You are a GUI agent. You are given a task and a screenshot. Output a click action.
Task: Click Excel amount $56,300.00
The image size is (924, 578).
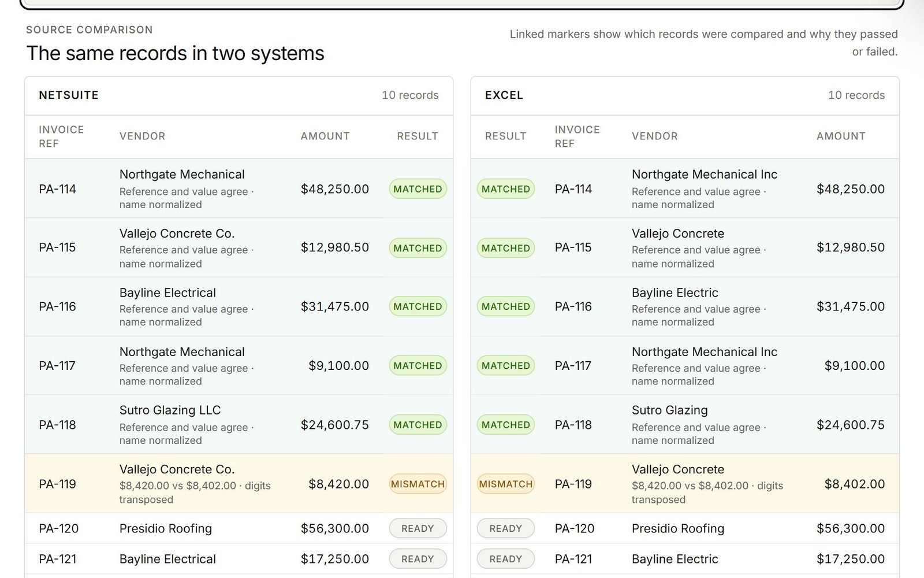851,528
